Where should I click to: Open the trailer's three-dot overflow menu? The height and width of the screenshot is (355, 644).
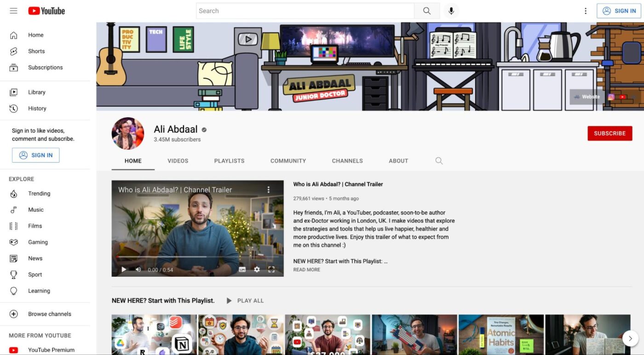pos(269,189)
